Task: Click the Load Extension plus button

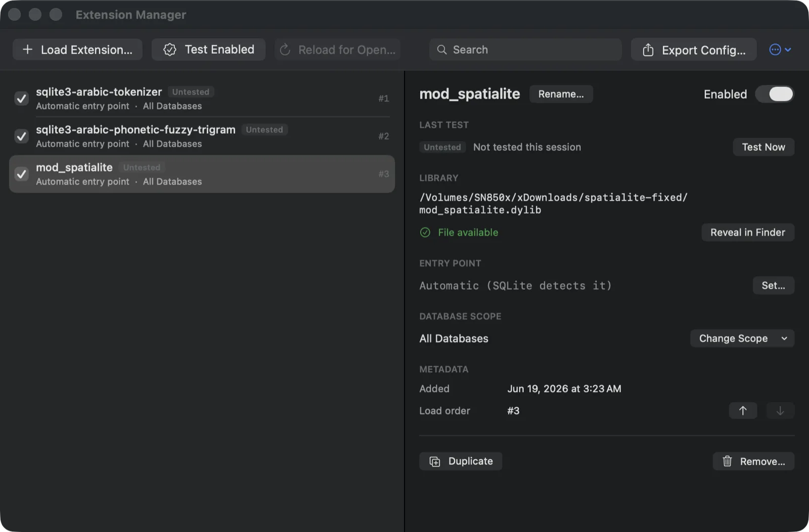Action: pos(77,50)
